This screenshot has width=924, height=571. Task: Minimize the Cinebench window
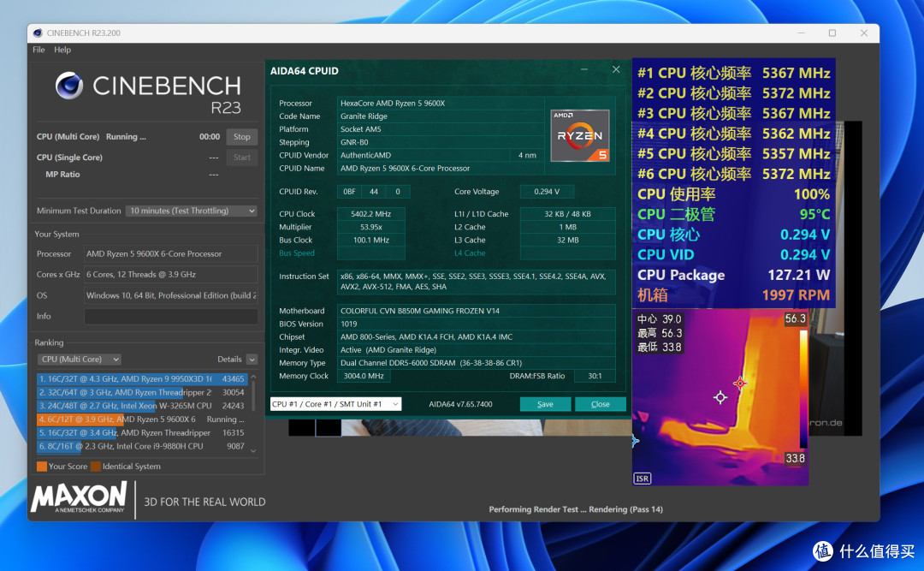[802, 33]
